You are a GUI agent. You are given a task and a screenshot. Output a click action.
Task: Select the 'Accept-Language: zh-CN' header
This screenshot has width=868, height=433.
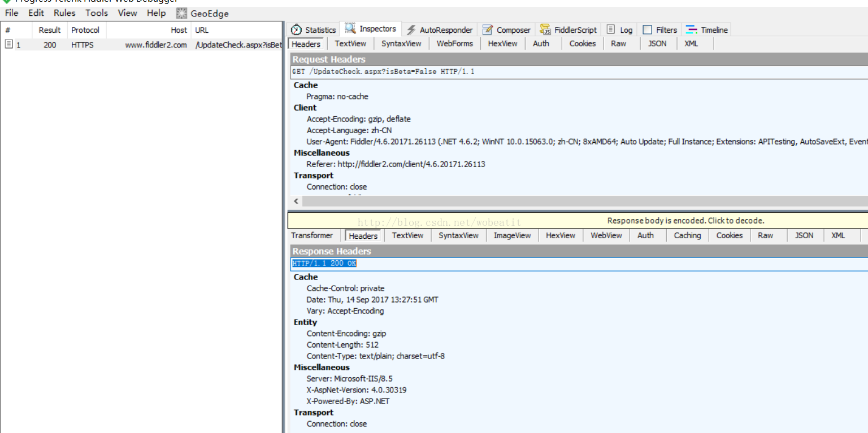pos(349,130)
